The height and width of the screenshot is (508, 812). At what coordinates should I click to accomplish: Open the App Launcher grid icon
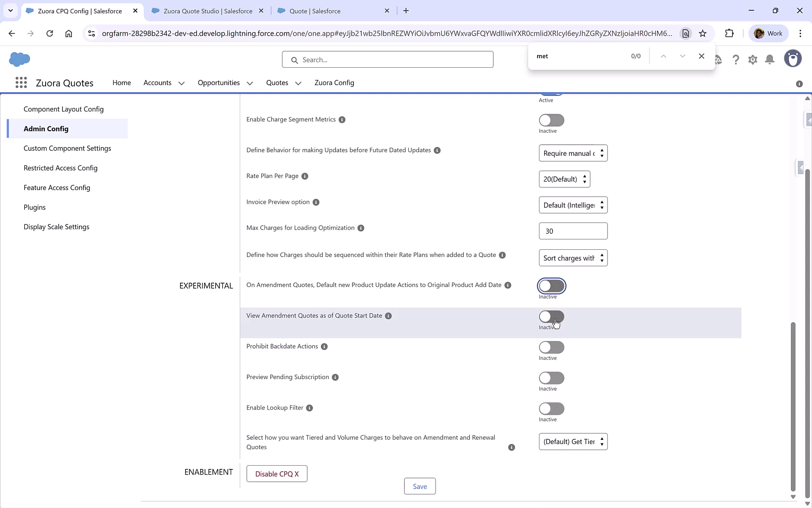pyautogui.click(x=21, y=82)
